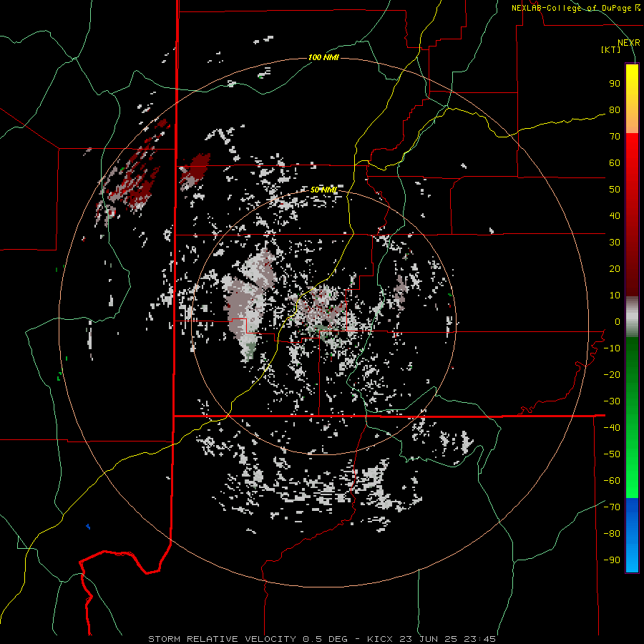
Task: Click the 23:45 time stamp
Action: click(x=479, y=639)
